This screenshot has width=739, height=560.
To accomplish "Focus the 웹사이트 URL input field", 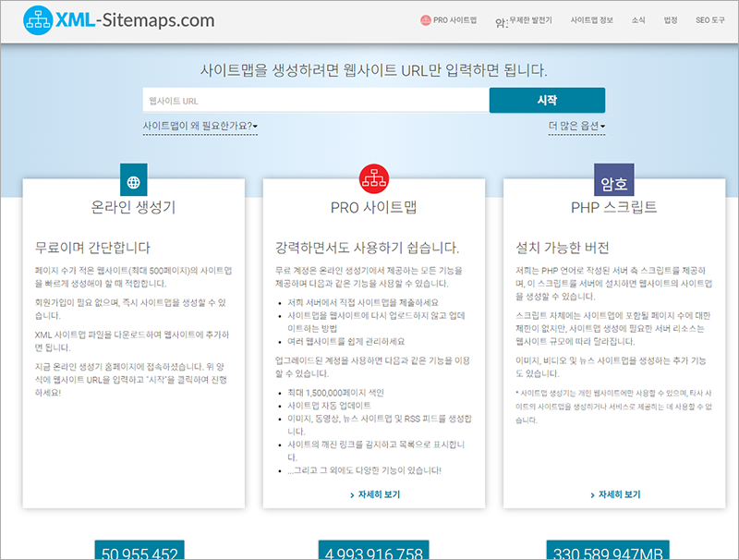I will [x=315, y=100].
